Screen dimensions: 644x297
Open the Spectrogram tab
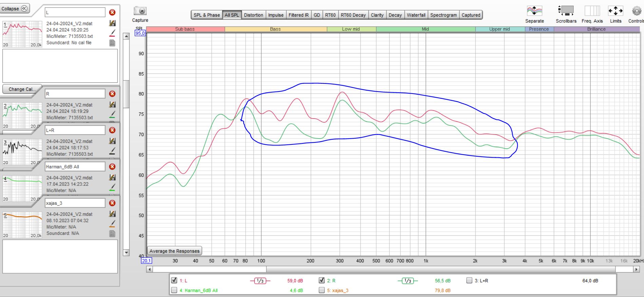443,15
